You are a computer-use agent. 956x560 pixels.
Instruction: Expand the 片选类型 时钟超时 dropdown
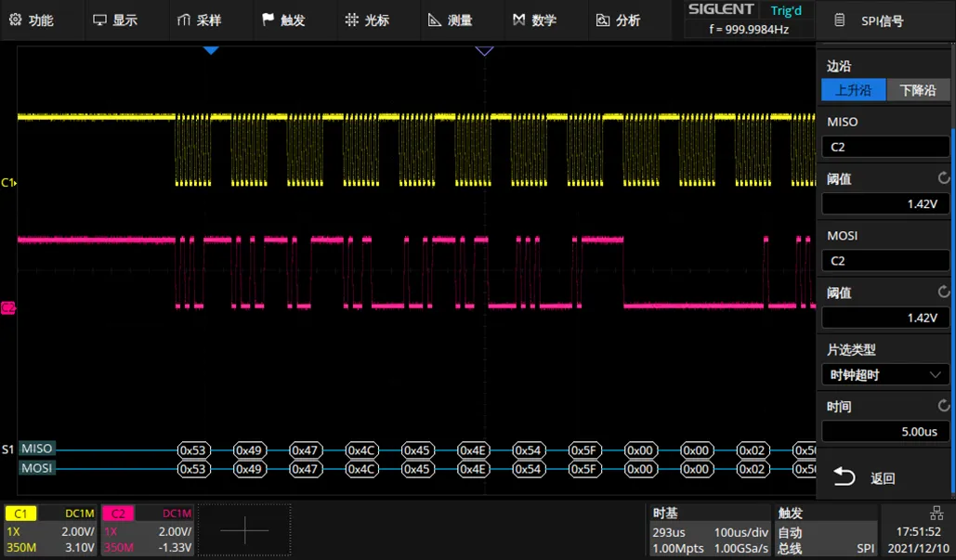point(884,375)
